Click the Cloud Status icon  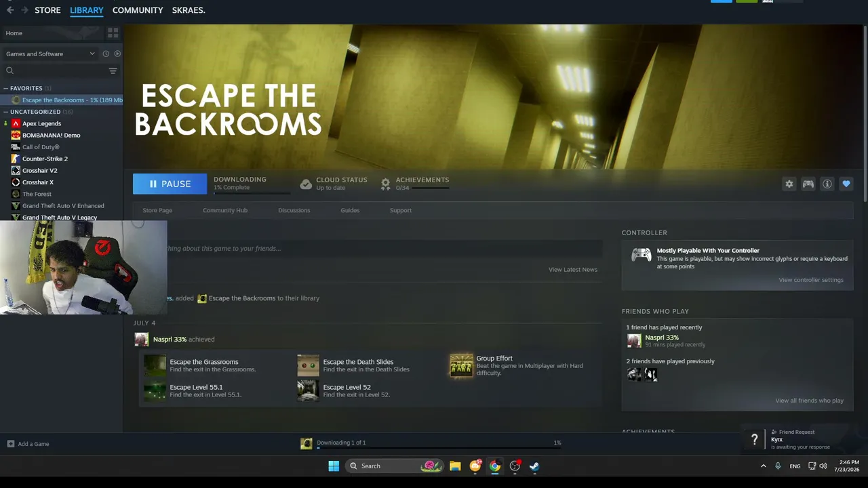[x=306, y=184]
